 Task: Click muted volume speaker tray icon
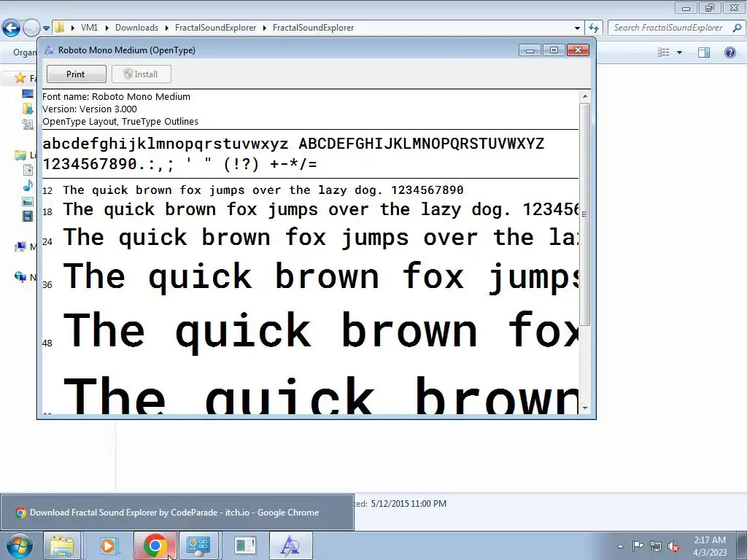point(673,547)
